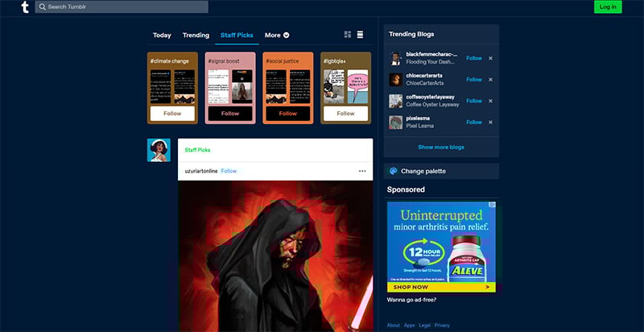Image resolution: width=644 pixels, height=332 pixels.
Task: Open the chloecarterarts blog name
Action: click(424, 76)
